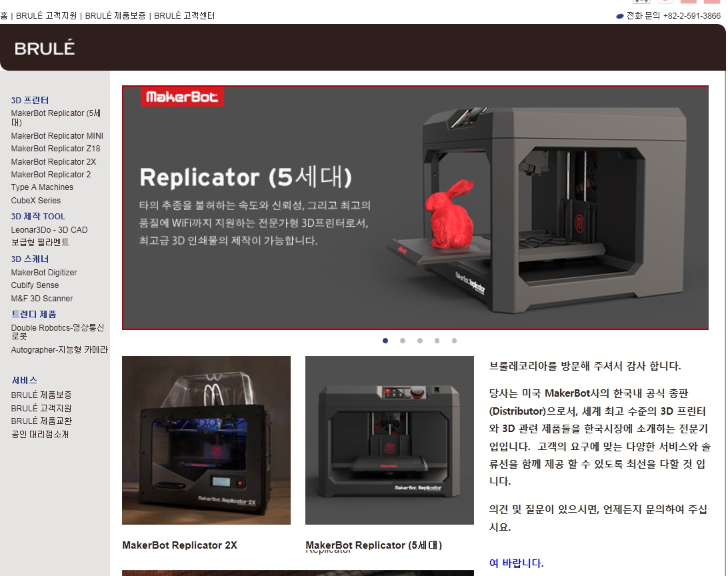Viewport: 728px width, 576px height.
Task: Open 보급형 필라멘트 link
Action: pos(40,242)
